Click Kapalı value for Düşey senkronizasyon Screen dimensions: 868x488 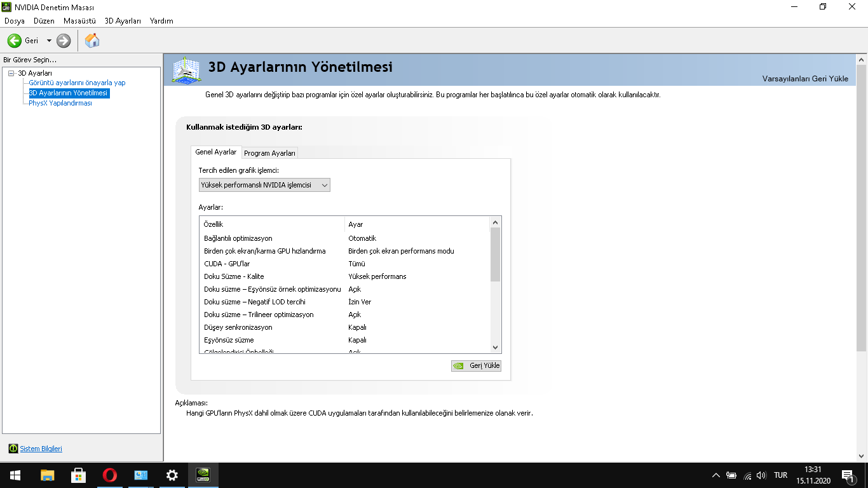pos(357,327)
